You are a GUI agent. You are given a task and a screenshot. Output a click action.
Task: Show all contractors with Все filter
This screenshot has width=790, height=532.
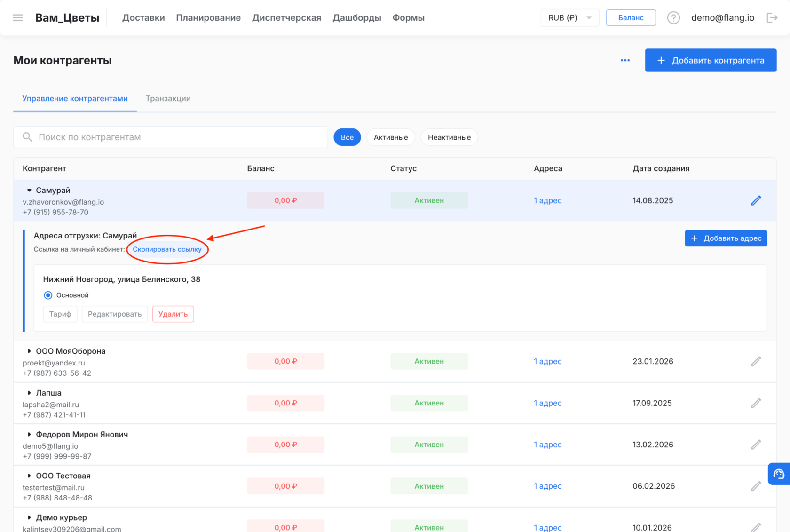point(347,137)
